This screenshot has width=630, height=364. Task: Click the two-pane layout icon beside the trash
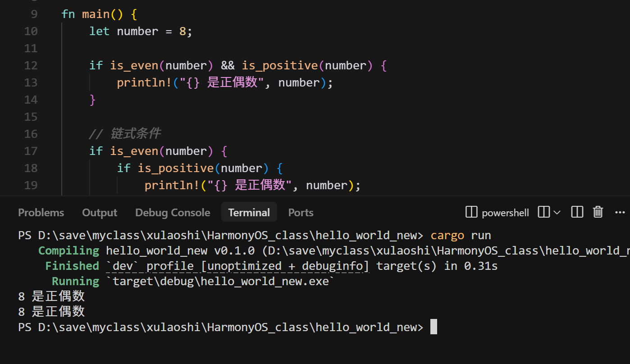coord(577,212)
